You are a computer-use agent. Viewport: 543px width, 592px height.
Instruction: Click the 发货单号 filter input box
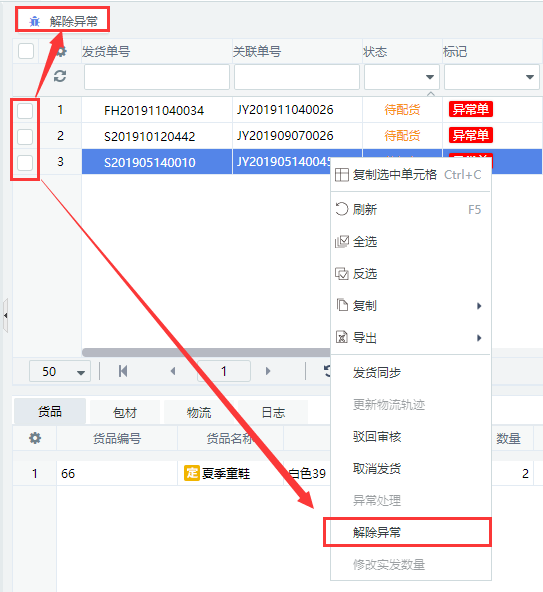click(157, 77)
